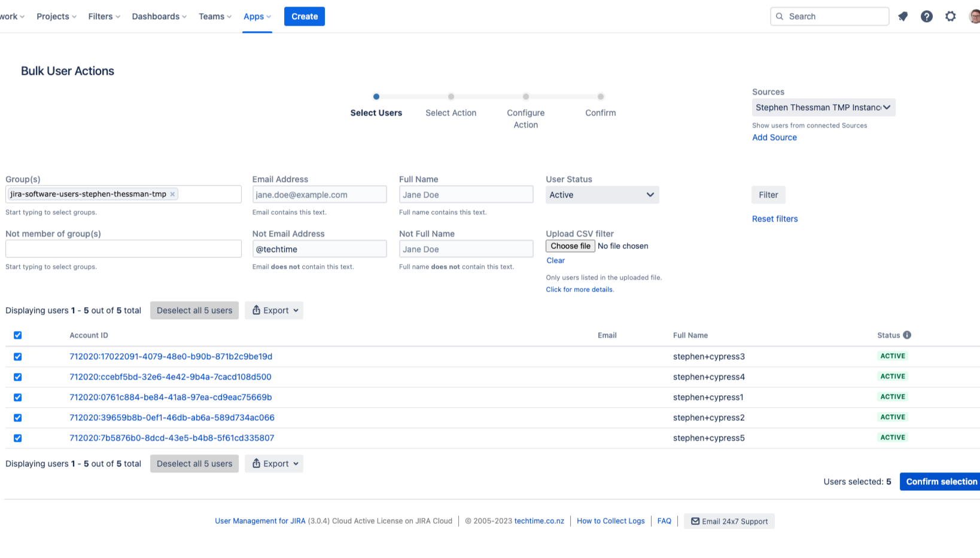The image size is (980, 558).
Task: Open the notifications icon in header
Action: click(x=903, y=17)
